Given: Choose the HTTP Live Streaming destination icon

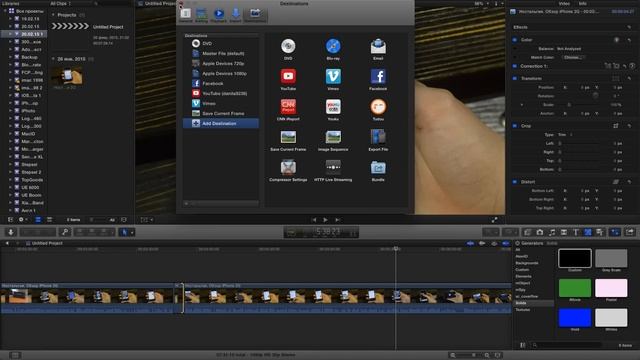Looking at the screenshot, I should pos(333,167).
